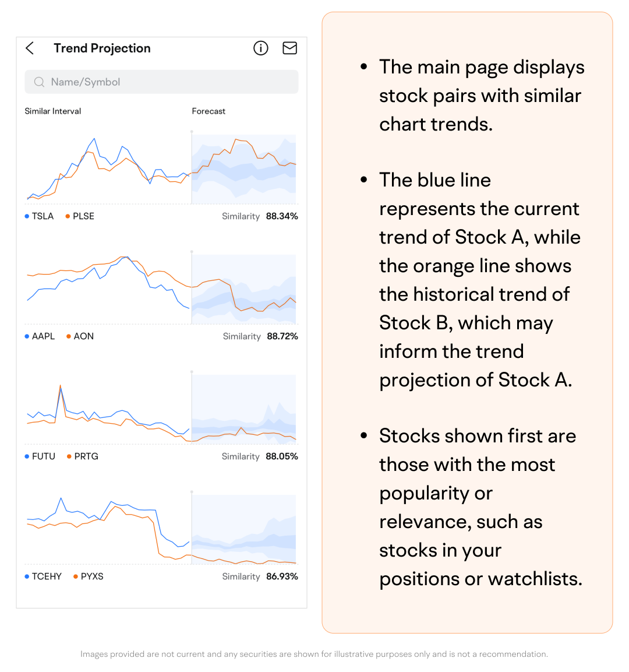This screenshot has height=672, width=629.
Task: Focus the Name/Symbol search field
Action: point(169,82)
